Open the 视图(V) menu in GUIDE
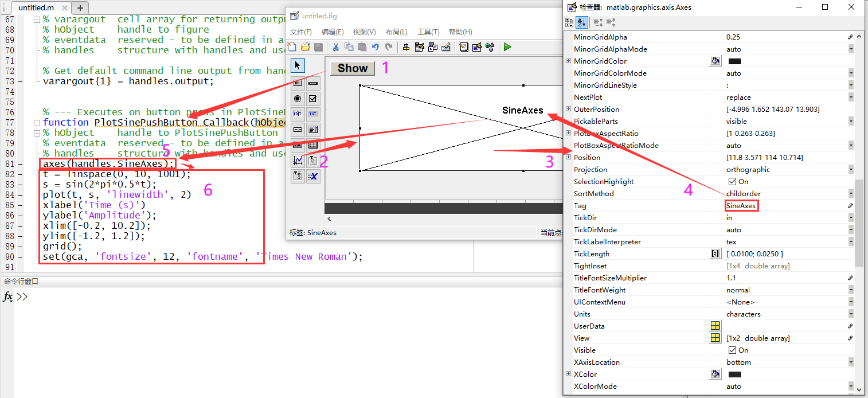 pyautogui.click(x=364, y=32)
